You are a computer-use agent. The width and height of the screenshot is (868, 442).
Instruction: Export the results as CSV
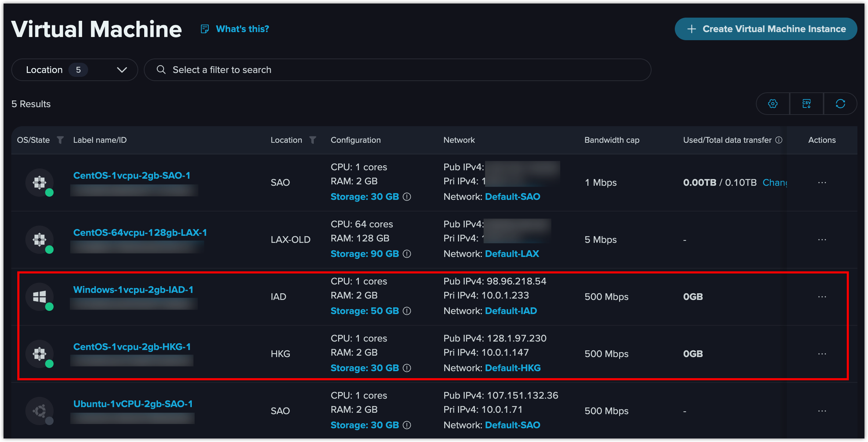(807, 104)
